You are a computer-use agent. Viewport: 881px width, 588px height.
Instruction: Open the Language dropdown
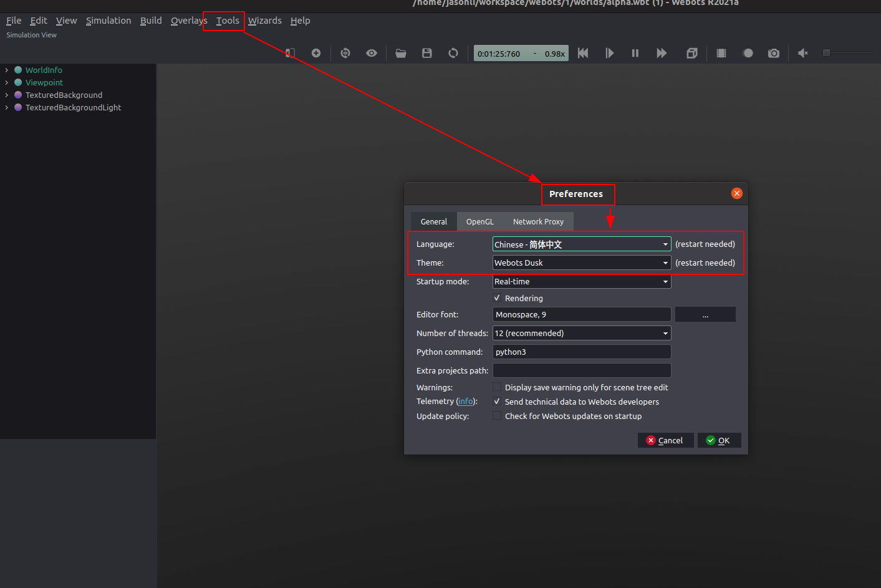[x=582, y=244]
